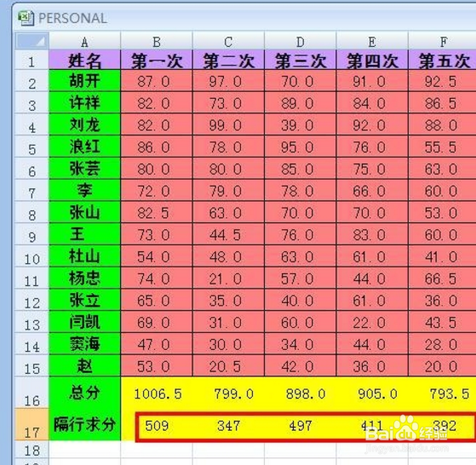Select the name cell 杜山

(84, 256)
